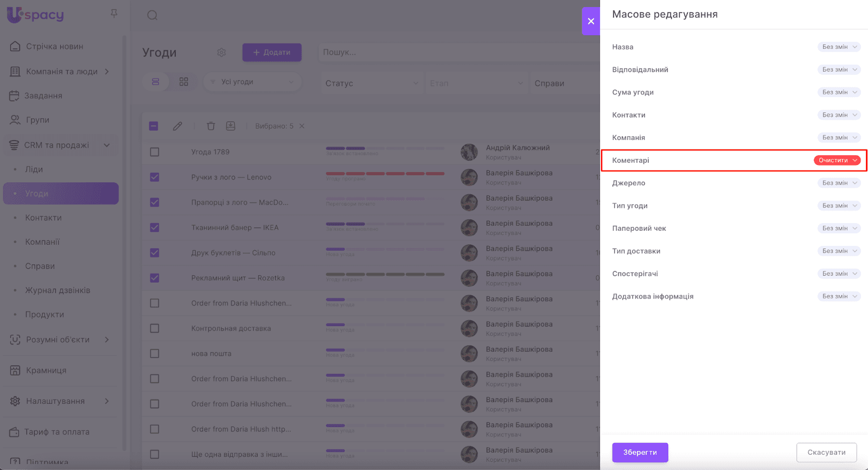Viewport: 868px width, 470px height.
Task: Toggle the select-all checkbox in header
Action: click(154, 126)
